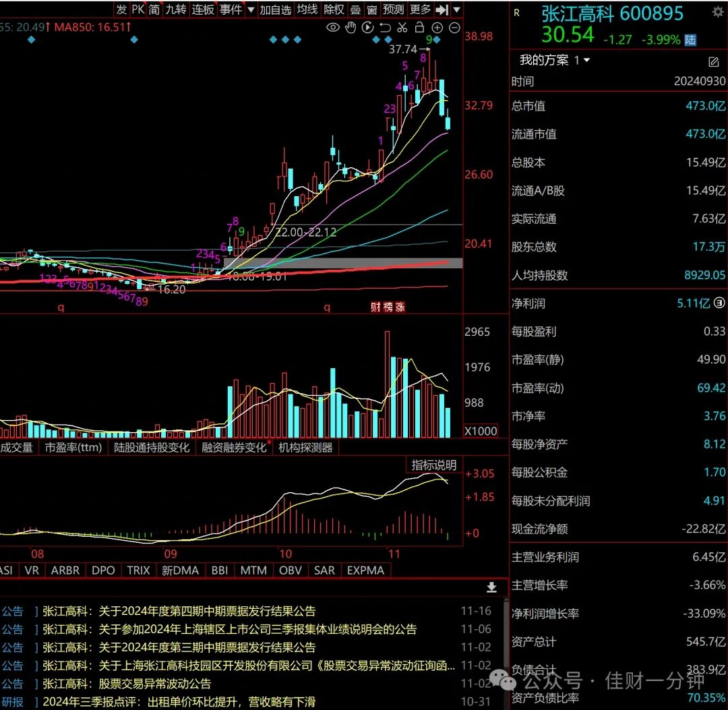Screen dimensions: 728x710
Task: Click the 叠 overlay icon in toolbar
Action: coord(356,9)
